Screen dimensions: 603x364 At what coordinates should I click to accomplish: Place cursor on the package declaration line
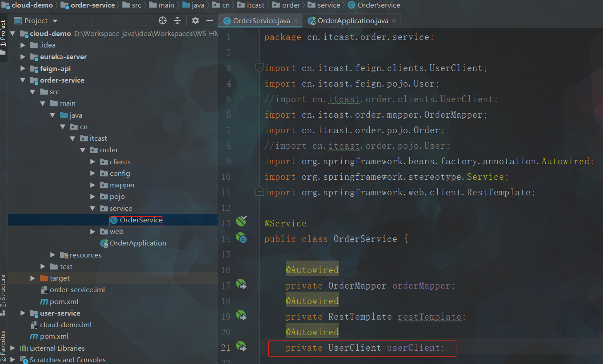point(349,37)
